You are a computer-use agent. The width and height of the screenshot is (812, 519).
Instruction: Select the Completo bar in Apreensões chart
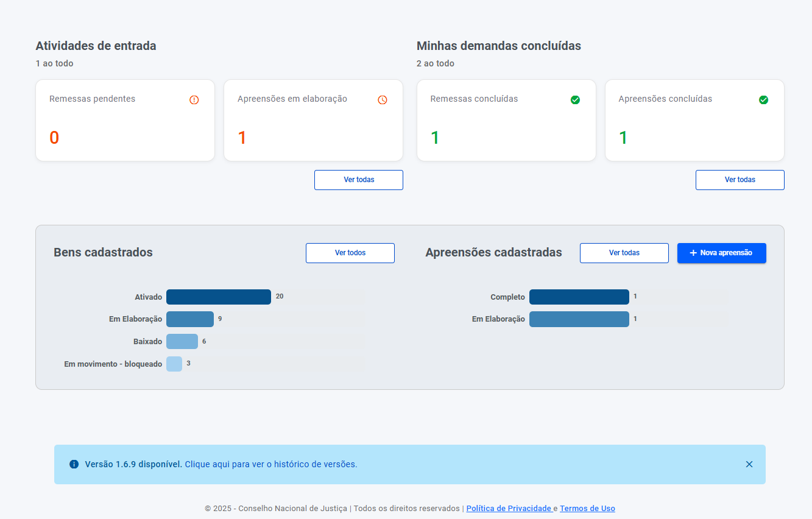pos(579,297)
